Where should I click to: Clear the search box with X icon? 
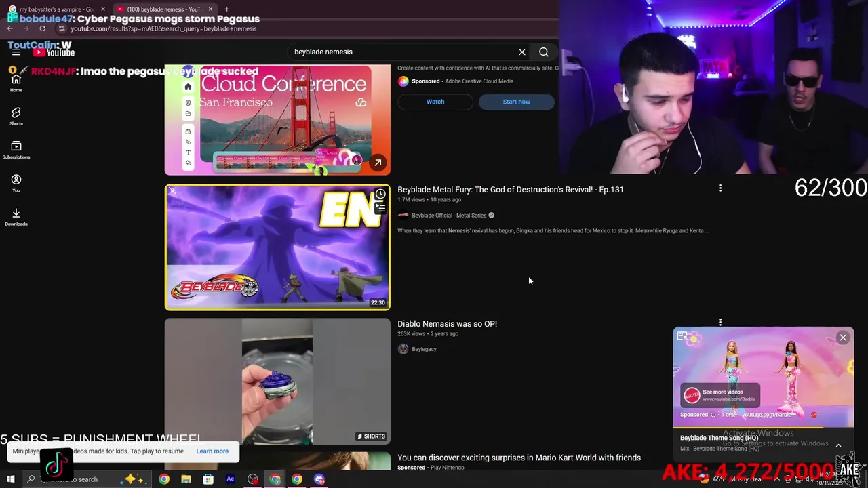click(522, 52)
